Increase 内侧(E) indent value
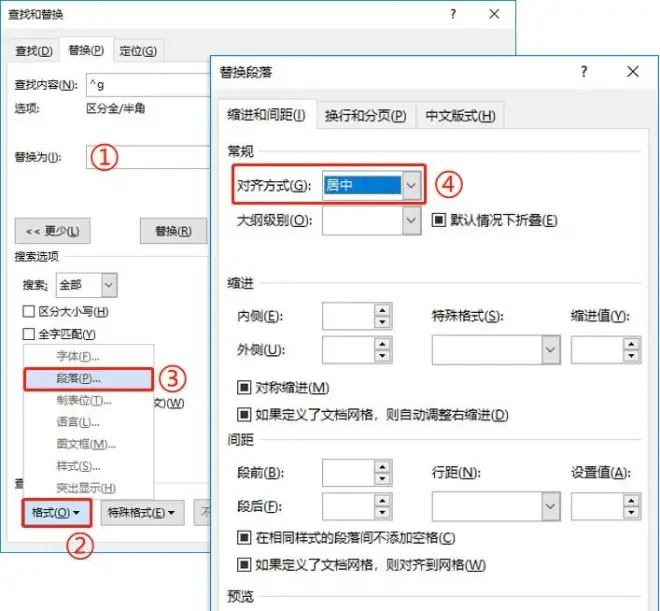 382,311
